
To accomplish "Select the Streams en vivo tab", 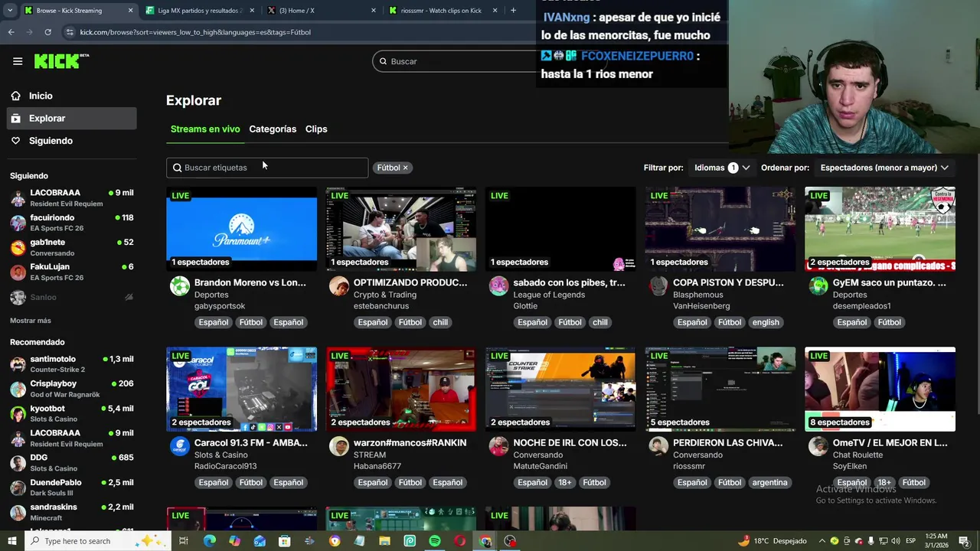I will (x=205, y=129).
